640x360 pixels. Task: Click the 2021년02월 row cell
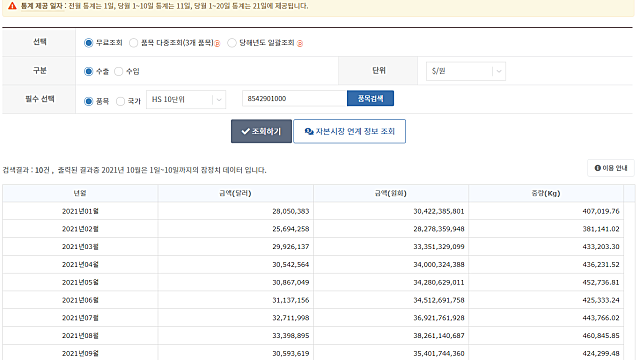pyautogui.click(x=80, y=229)
